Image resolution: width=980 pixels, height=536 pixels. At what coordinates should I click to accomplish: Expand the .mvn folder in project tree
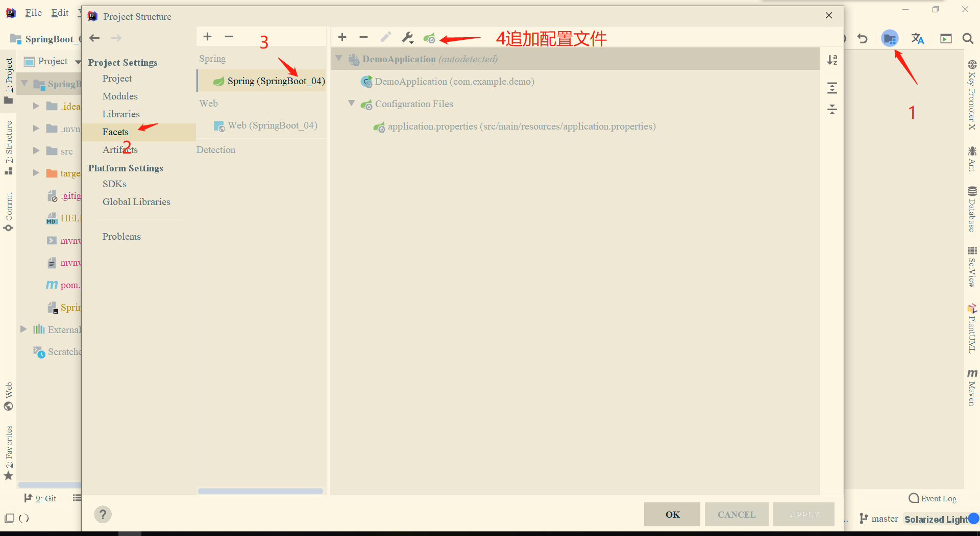[x=36, y=129]
